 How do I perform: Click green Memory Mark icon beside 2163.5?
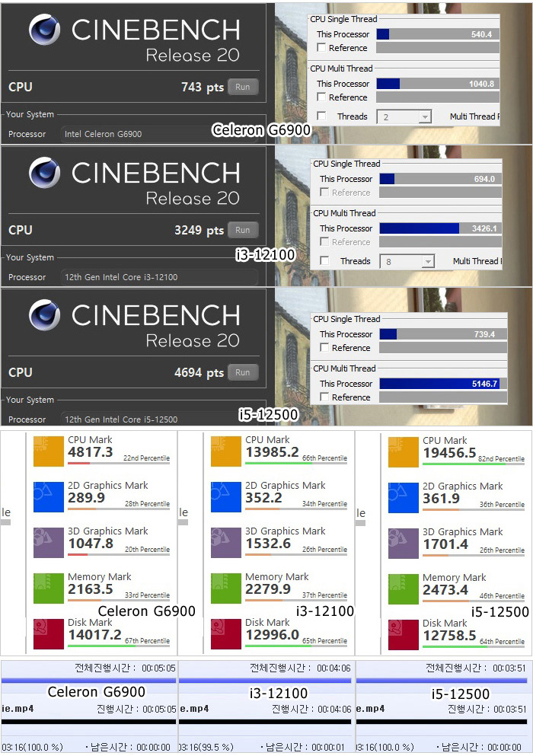[x=48, y=589]
